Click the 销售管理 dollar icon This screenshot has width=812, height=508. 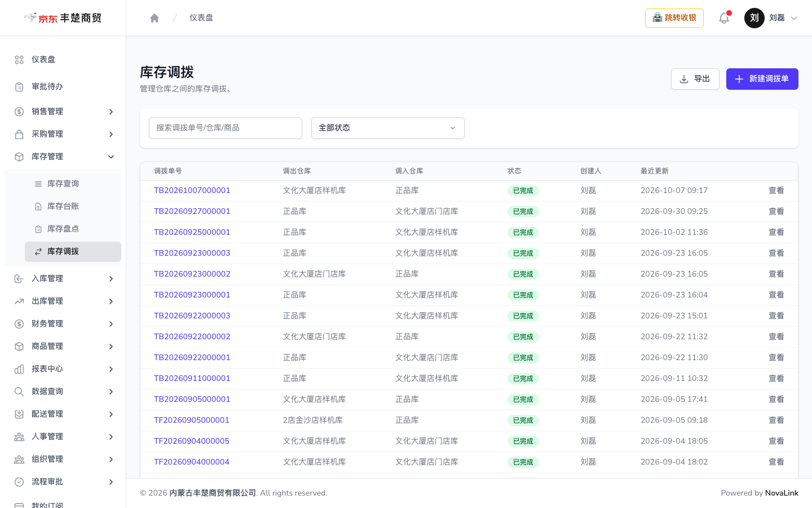click(x=19, y=112)
